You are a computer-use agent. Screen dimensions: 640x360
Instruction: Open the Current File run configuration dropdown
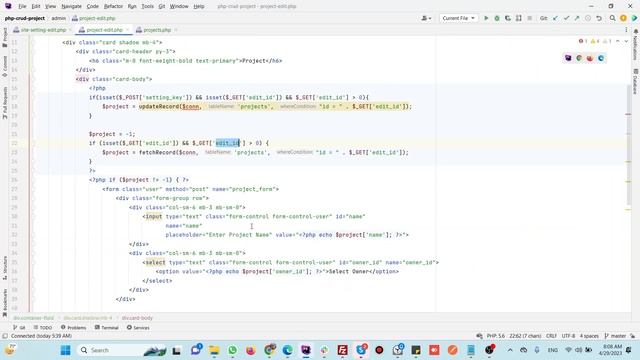coord(458,18)
